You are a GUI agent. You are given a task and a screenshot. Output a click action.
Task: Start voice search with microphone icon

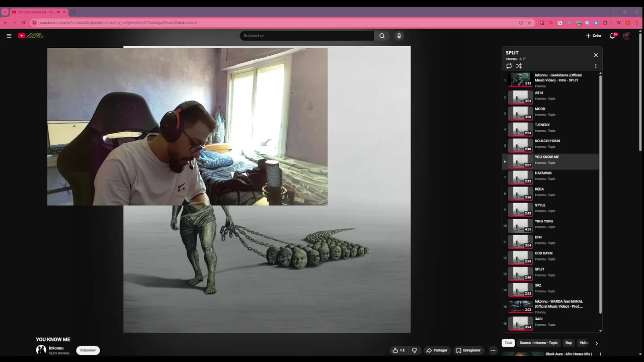coord(399,36)
